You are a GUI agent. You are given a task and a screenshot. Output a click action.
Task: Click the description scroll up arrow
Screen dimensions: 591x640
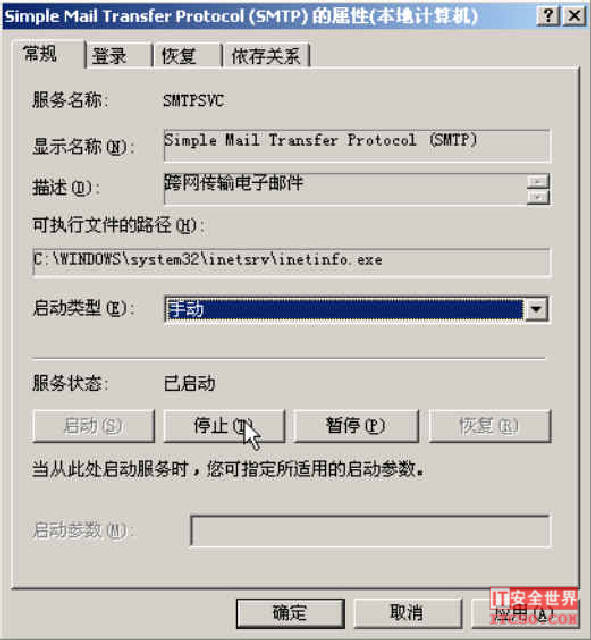pos(538,182)
